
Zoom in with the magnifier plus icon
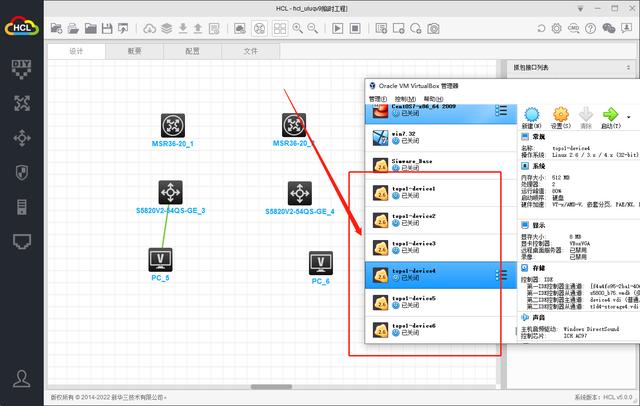298,28
